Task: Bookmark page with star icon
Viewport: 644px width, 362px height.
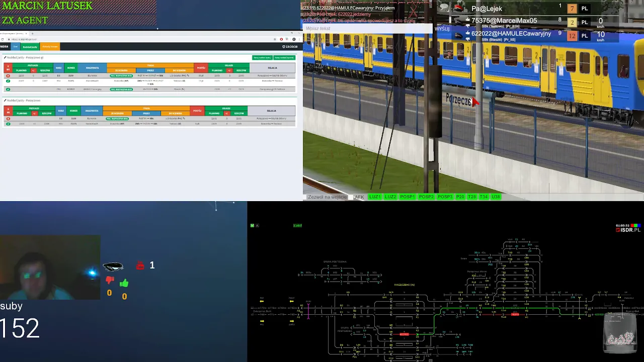Action: point(275,39)
